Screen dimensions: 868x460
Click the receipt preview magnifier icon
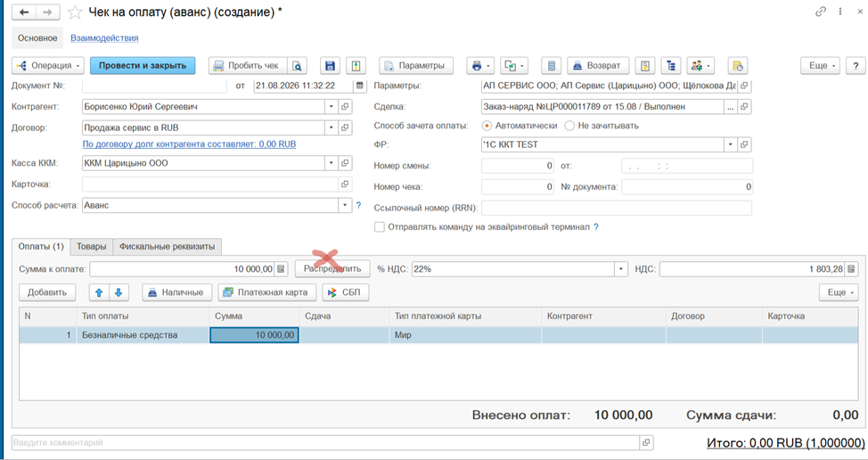(x=298, y=66)
